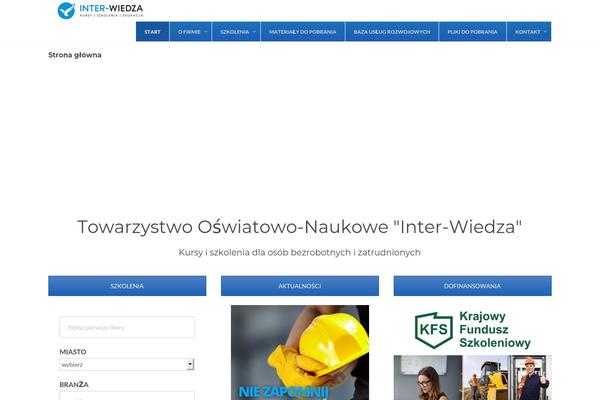Click the Krajowy Fundusz Szkoleniowy logo
The height and width of the screenshot is (400, 600).
pos(473,330)
